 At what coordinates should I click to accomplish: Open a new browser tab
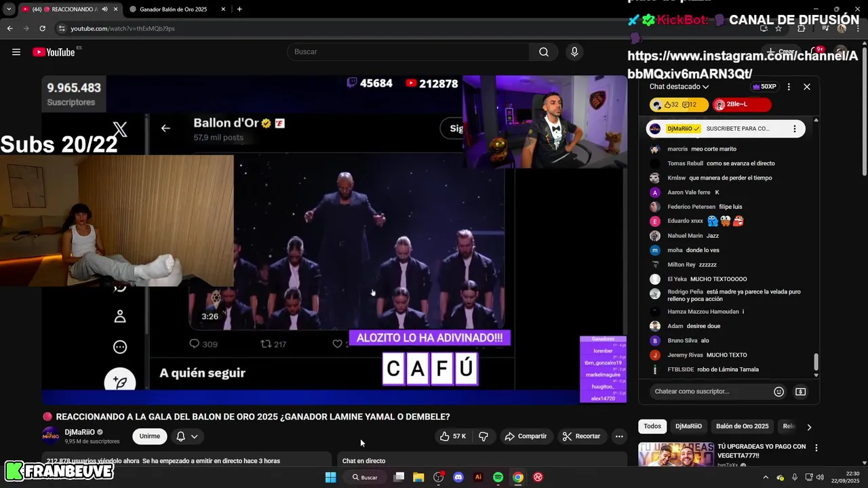(239, 9)
